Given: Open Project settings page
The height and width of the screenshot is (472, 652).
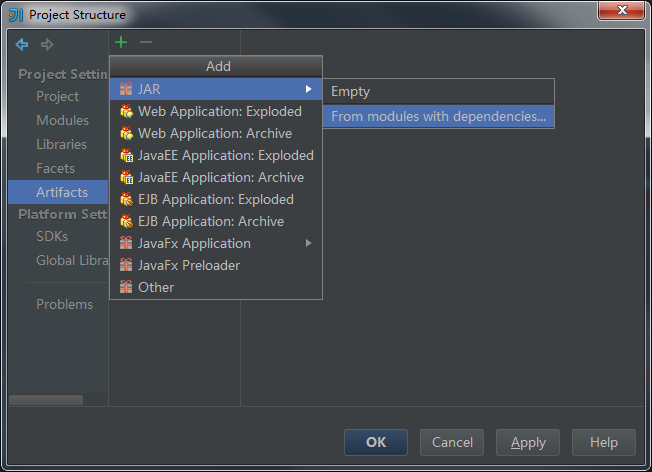Looking at the screenshot, I should (x=57, y=96).
